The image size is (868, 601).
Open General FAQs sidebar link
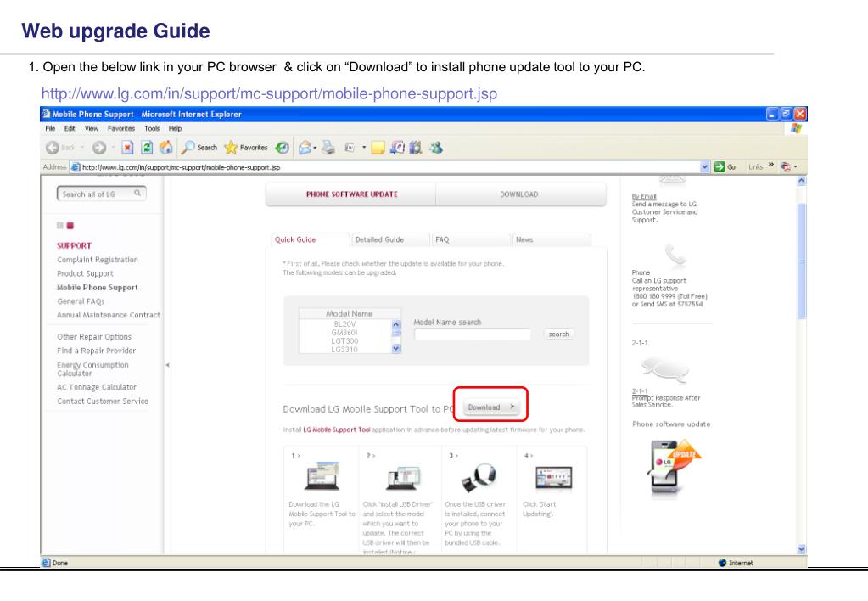tap(81, 301)
